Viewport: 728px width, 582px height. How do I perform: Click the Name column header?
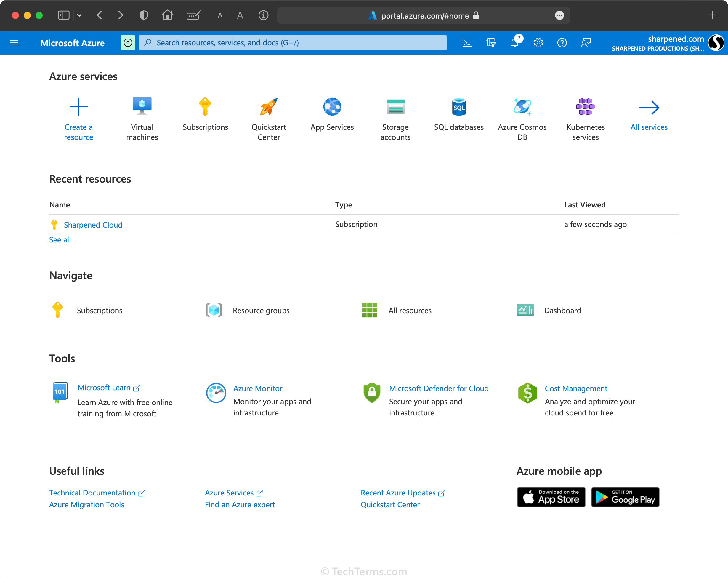(x=60, y=205)
